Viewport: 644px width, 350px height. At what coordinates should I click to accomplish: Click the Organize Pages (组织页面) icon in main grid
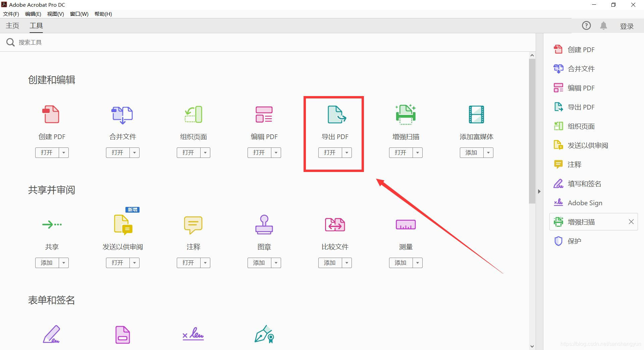(x=193, y=115)
